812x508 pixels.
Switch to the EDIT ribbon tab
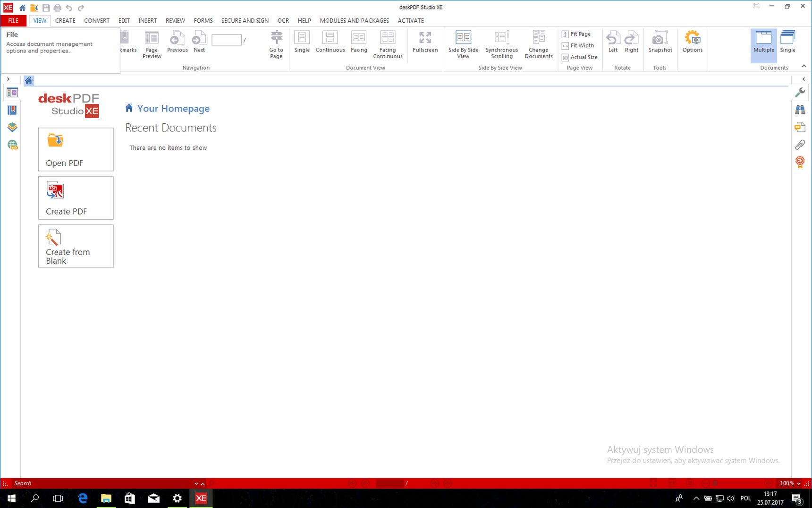[124, 21]
